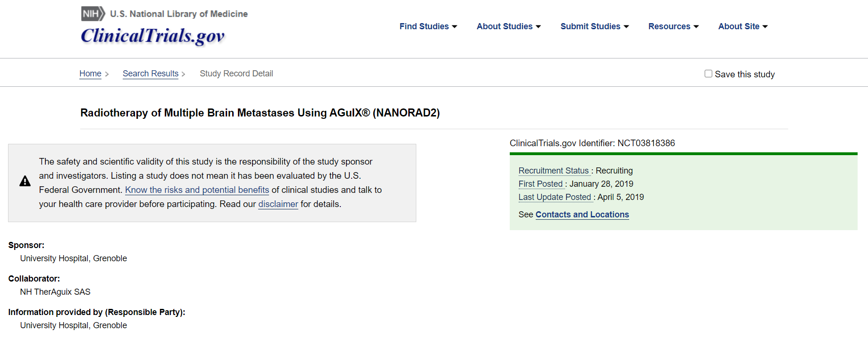Image resolution: width=868 pixels, height=340 pixels.
Task: Return to Search Results breadcrumb
Action: tap(151, 74)
